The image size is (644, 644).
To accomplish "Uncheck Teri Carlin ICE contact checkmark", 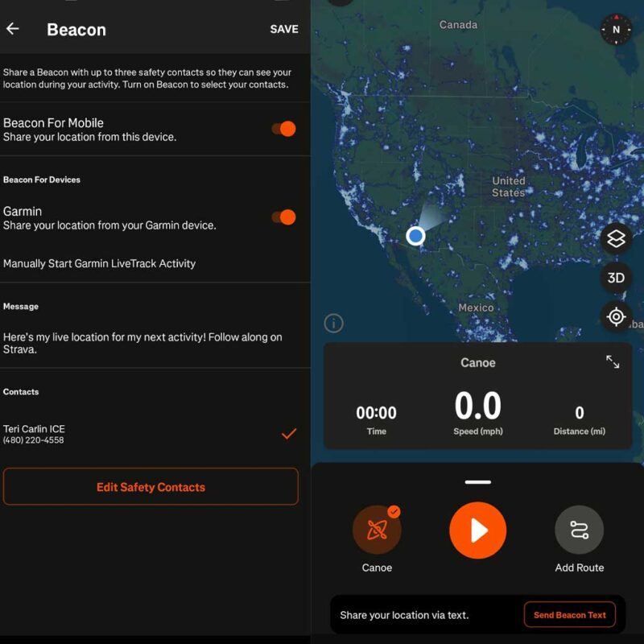I will 288,434.
